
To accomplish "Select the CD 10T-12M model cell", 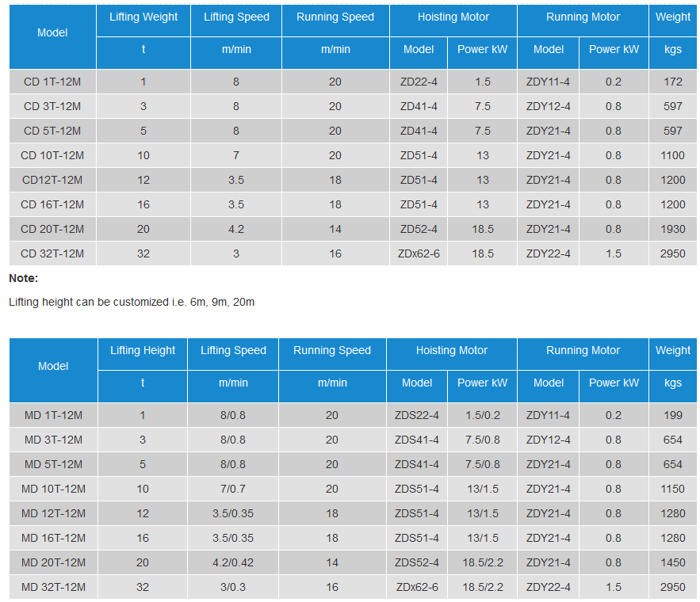I will (52, 155).
